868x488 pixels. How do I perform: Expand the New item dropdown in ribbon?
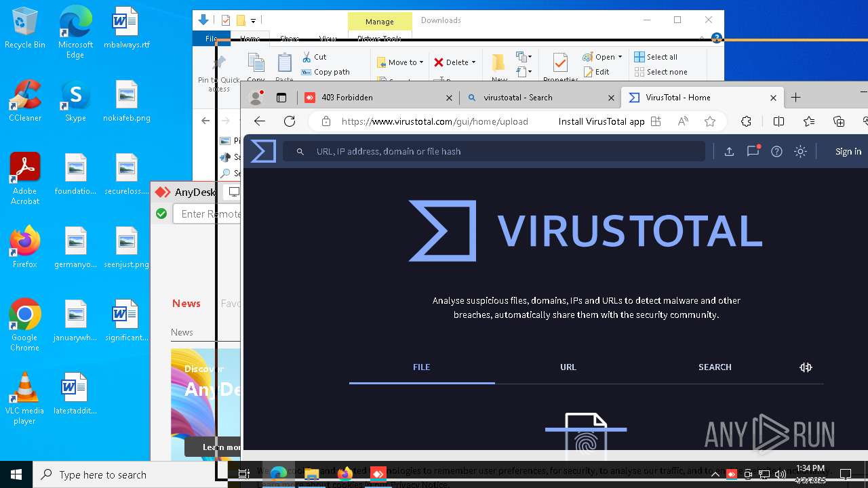(524, 57)
